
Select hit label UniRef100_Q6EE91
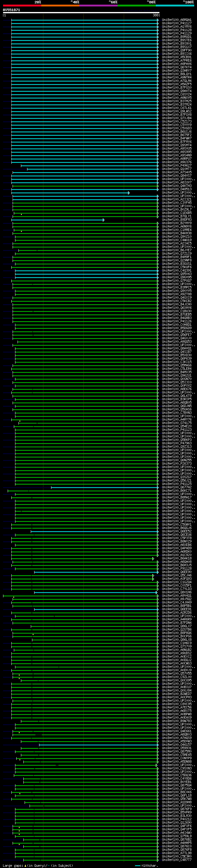click(177, 609)
